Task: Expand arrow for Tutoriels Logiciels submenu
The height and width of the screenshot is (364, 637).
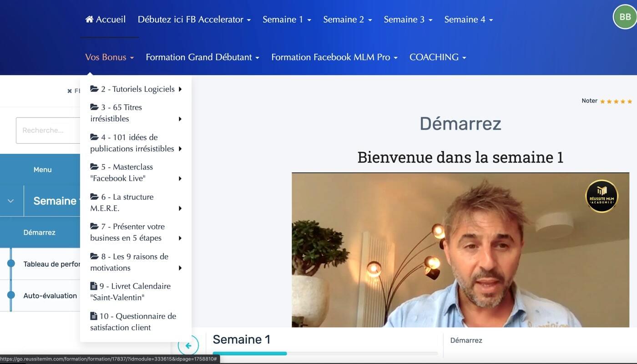Action: click(180, 89)
